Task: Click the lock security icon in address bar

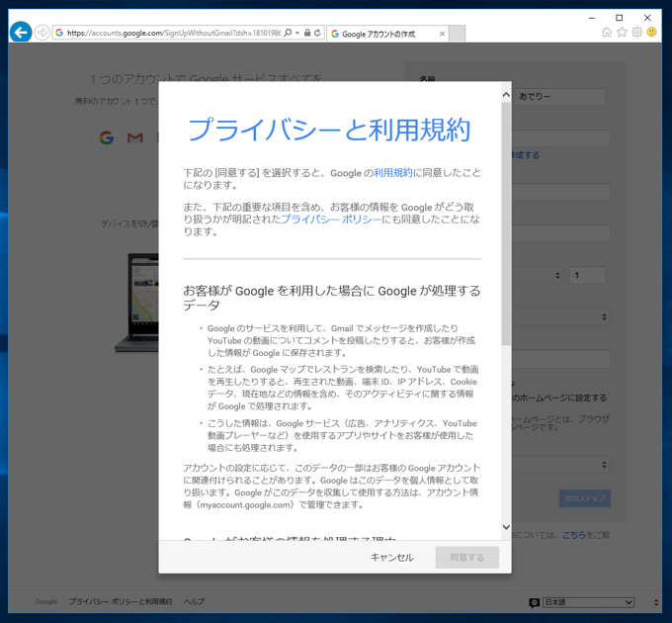Action: (x=307, y=33)
